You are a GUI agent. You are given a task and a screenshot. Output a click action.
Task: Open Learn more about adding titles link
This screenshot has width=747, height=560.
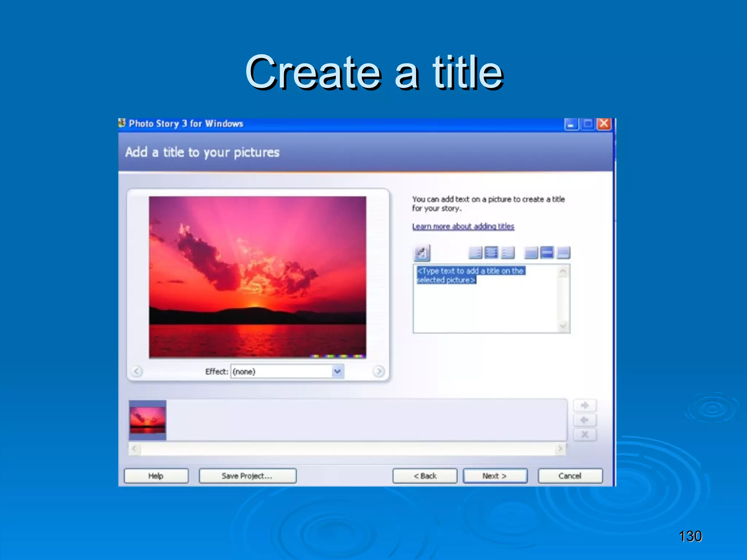point(463,226)
